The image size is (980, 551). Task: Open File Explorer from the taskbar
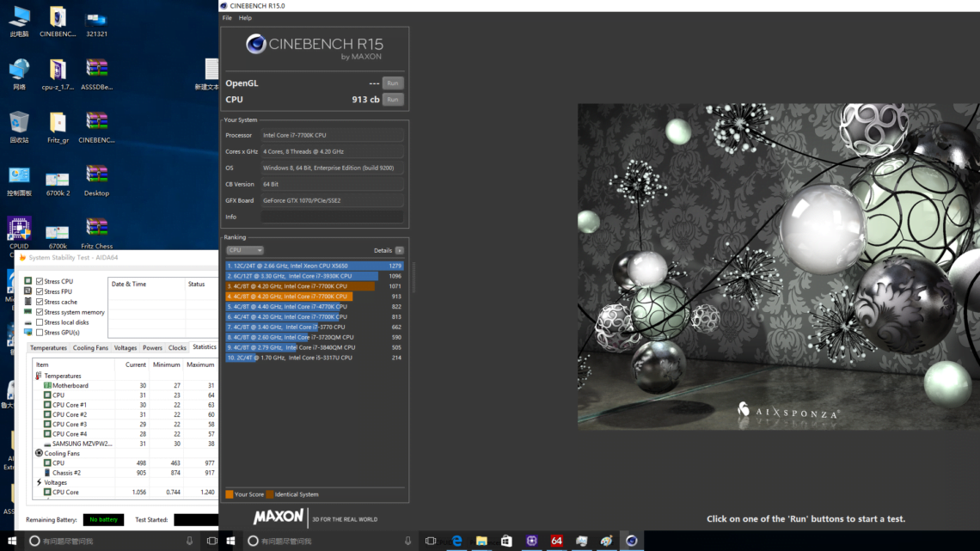(x=481, y=541)
